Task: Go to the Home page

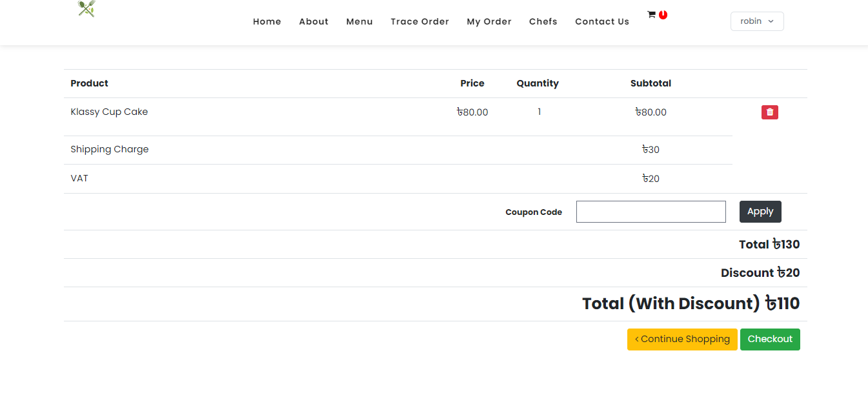Action: (x=267, y=22)
